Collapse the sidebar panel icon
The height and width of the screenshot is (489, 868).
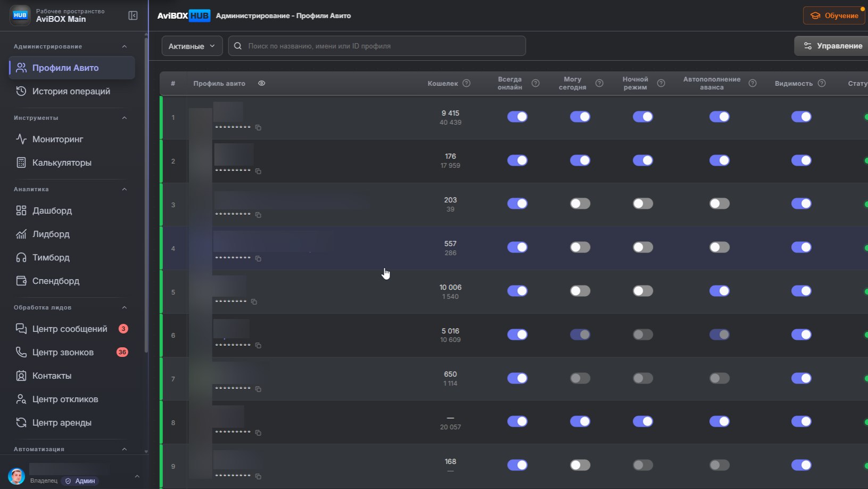(133, 15)
